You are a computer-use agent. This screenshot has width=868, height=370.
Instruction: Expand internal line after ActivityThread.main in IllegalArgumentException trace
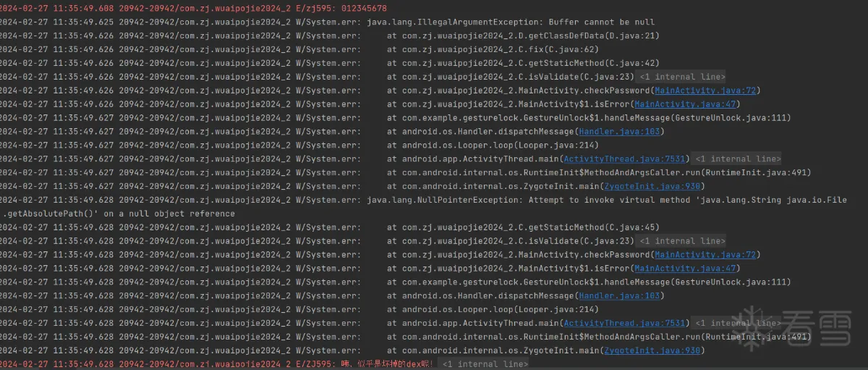[736, 159]
